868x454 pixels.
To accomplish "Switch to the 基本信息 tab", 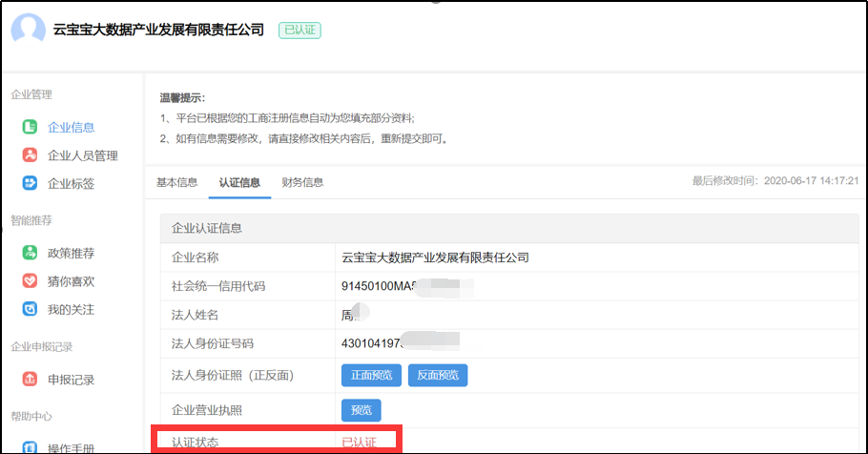I will 176,182.
